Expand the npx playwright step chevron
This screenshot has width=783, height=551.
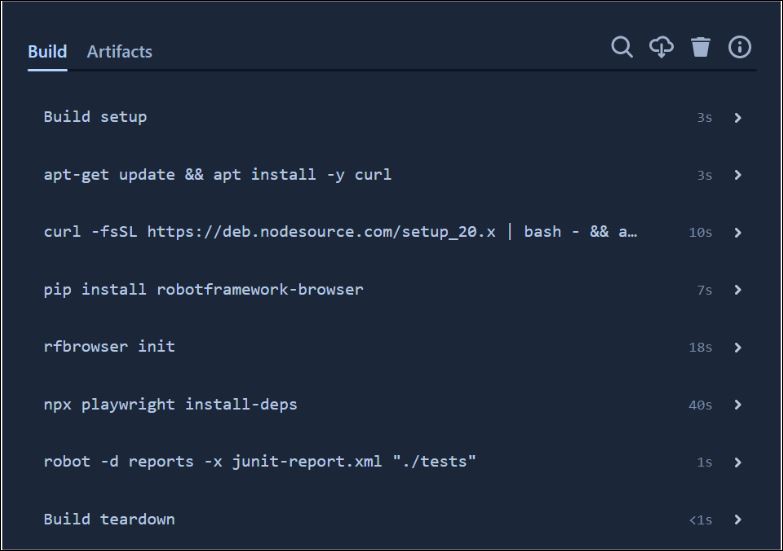(738, 405)
